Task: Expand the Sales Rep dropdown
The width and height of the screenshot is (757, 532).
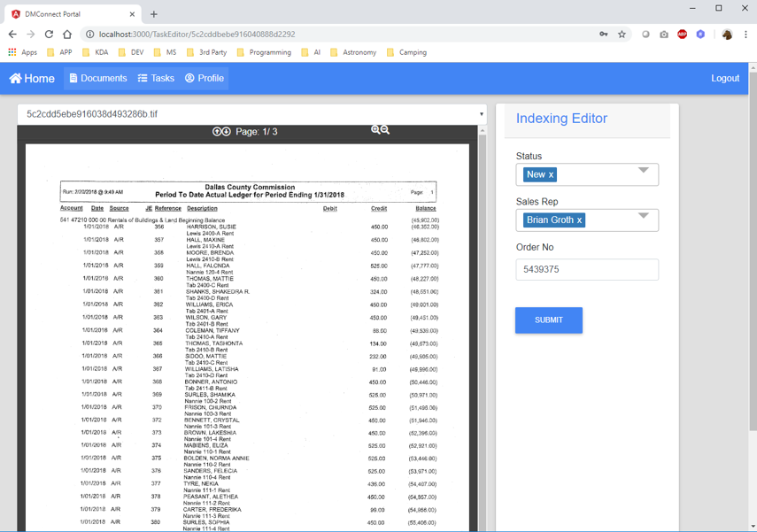Action: coord(644,215)
